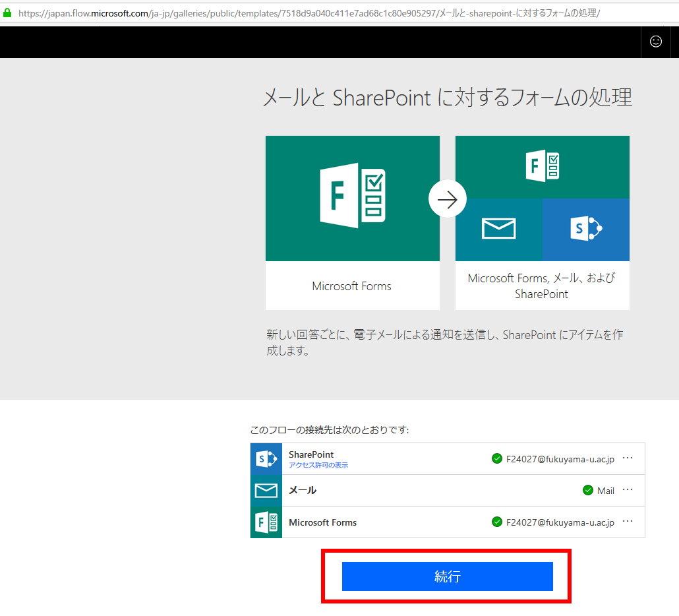Click the heading このフローの接続先は次のとおりです
The image size is (679, 616).
pos(330,430)
